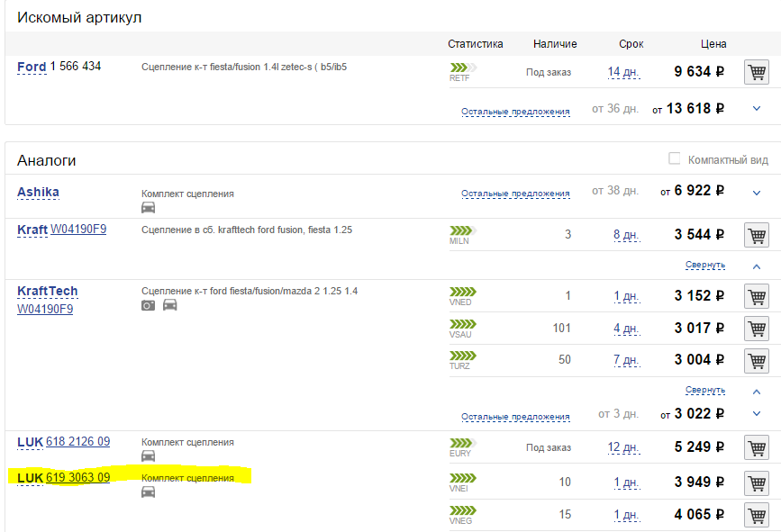The height and width of the screenshot is (532, 781).
Task: Click the 4 дн. delivery term for VSAU
Action: 627,329
